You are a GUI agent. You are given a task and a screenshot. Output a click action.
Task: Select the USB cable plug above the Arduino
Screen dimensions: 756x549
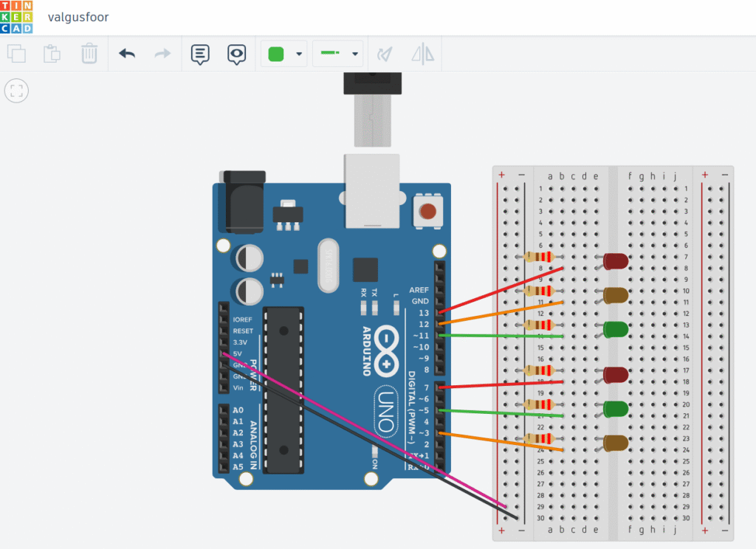click(x=372, y=109)
